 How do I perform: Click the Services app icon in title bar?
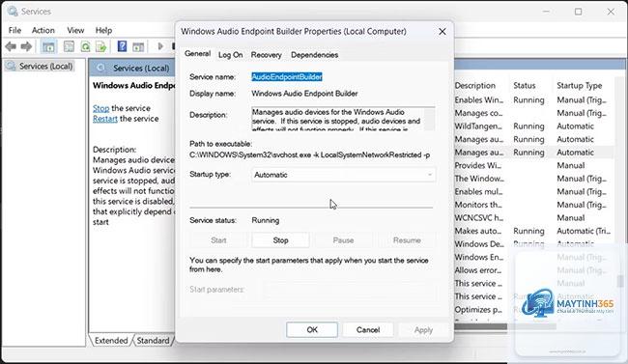coord(13,12)
